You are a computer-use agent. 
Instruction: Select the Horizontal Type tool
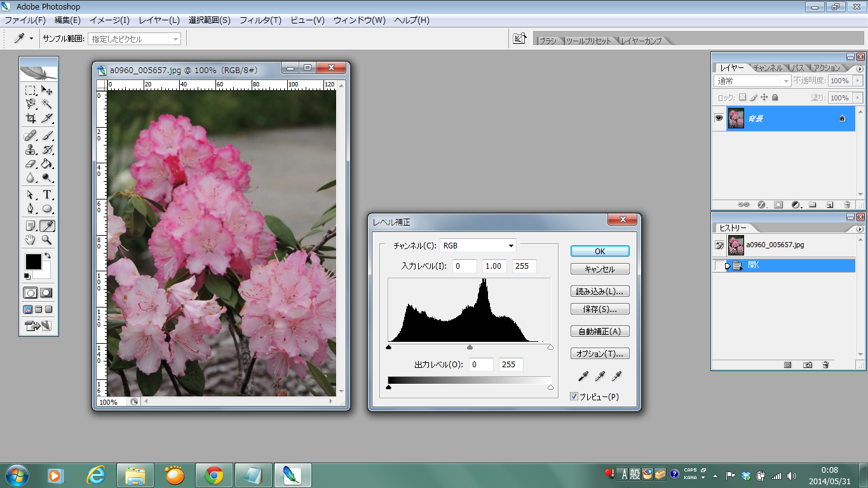(x=47, y=194)
